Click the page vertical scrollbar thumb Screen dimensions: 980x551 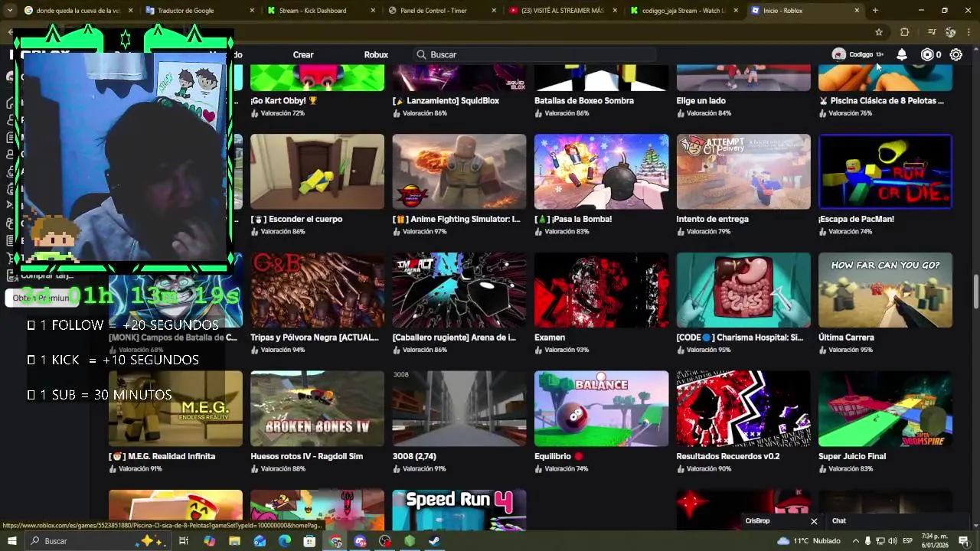[x=976, y=292]
